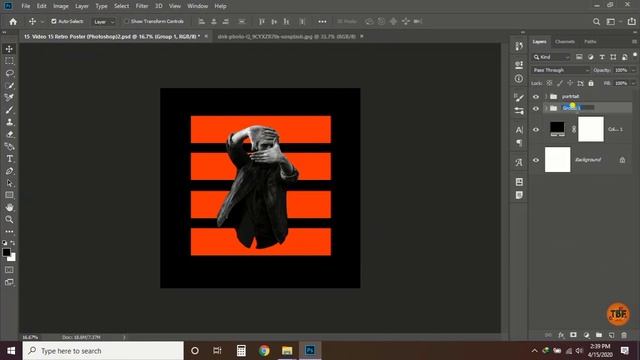The height and width of the screenshot is (360, 640).
Task: Click the Windows search box
Action: (103, 351)
